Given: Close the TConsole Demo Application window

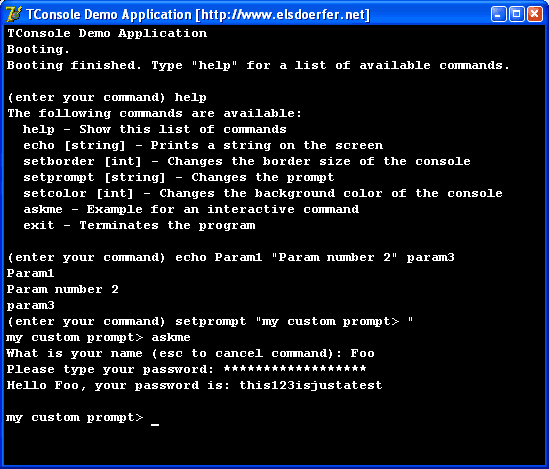Looking at the screenshot, I should coord(535,14).
